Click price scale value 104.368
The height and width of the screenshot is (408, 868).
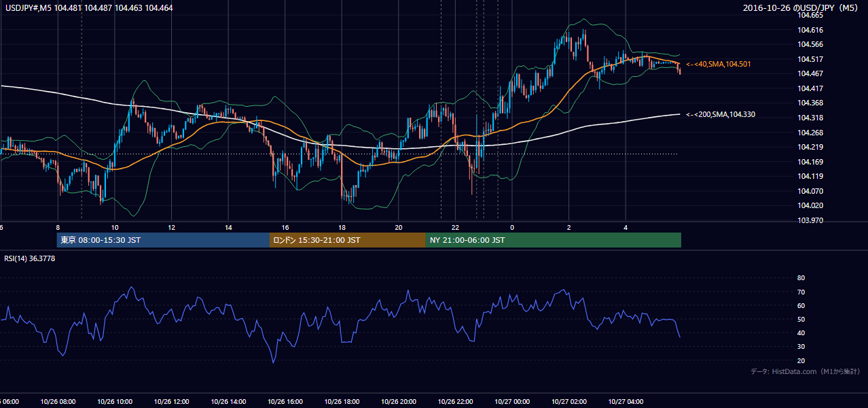pyautogui.click(x=810, y=103)
